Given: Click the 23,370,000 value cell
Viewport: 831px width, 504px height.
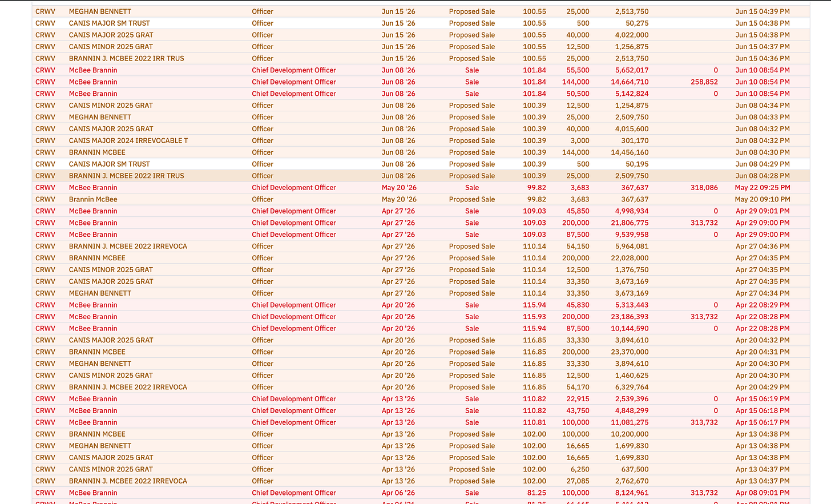Looking at the screenshot, I should [630, 352].
